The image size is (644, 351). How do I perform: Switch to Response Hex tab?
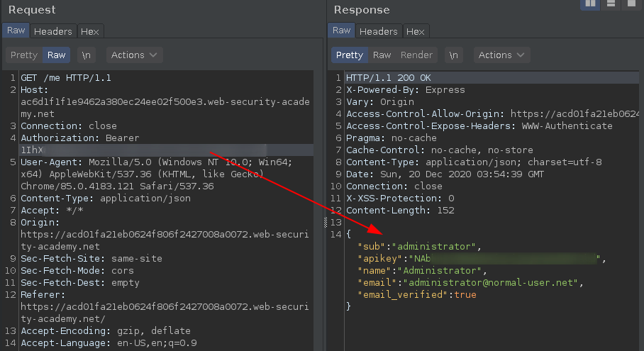coord(416,31)
